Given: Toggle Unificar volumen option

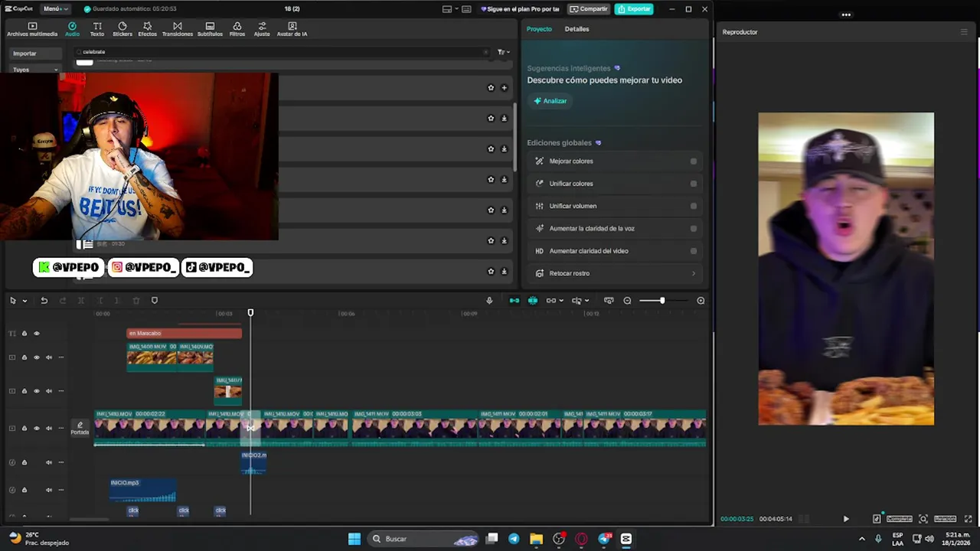Looking at the screenshot, I should 694,206.
